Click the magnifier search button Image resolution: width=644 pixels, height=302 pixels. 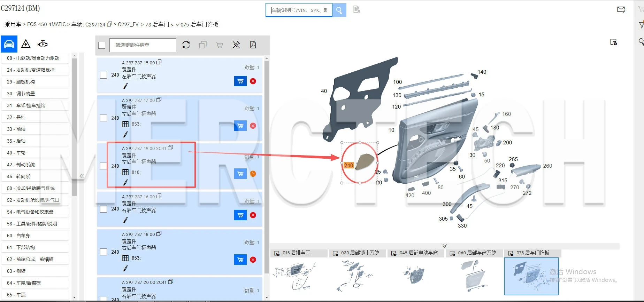[x=339, y=10]
